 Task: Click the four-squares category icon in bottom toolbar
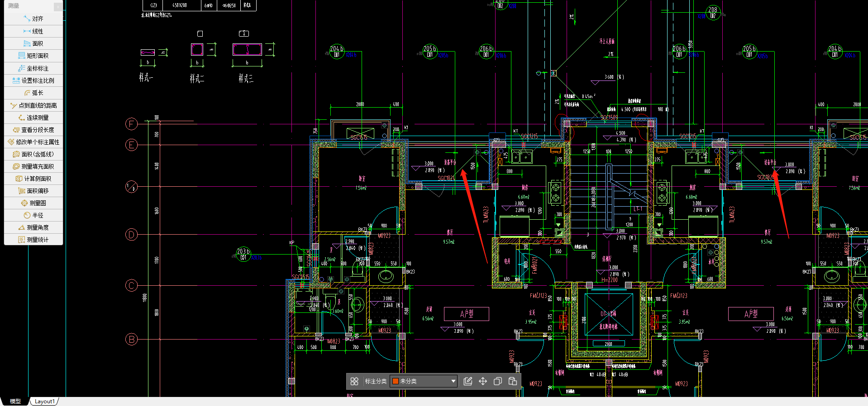354,381
